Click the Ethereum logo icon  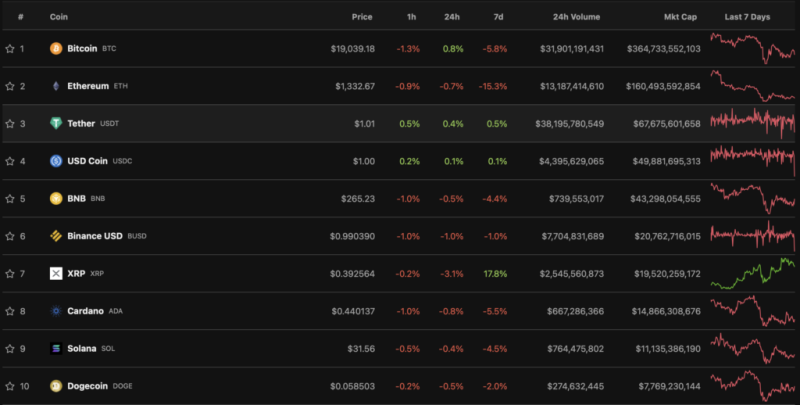56,86
